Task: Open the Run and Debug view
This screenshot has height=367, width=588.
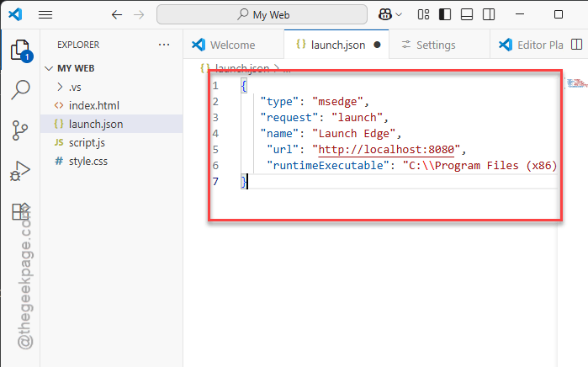Action: coord(19,172)
